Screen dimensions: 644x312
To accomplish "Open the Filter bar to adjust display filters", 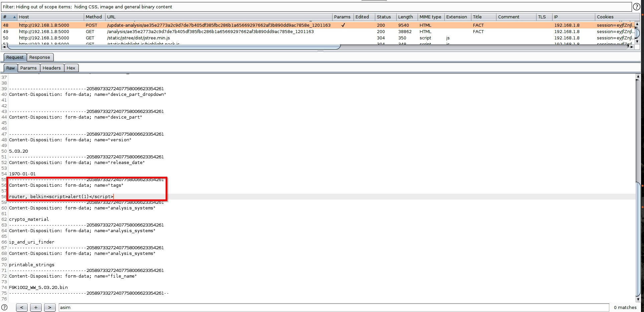I will (134, 7).
